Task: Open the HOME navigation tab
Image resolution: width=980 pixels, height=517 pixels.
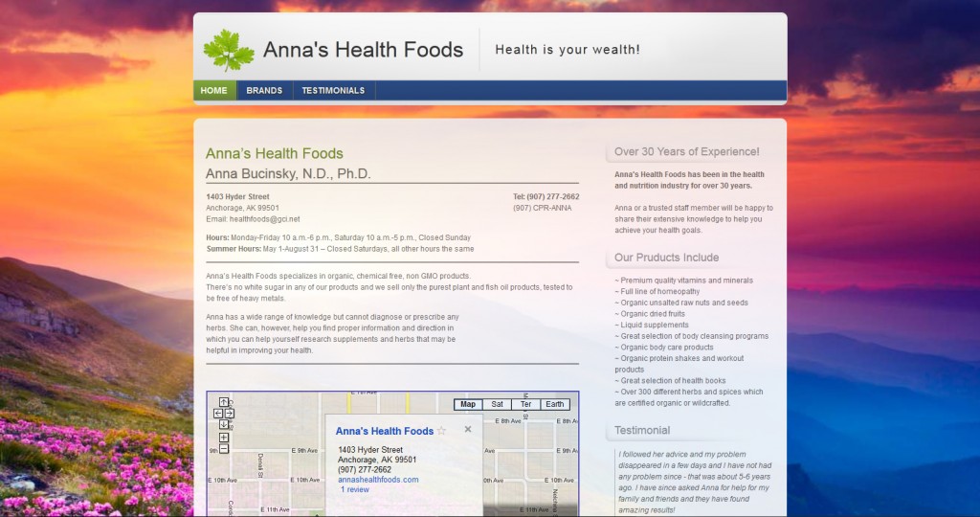Action: coord(214,91)
